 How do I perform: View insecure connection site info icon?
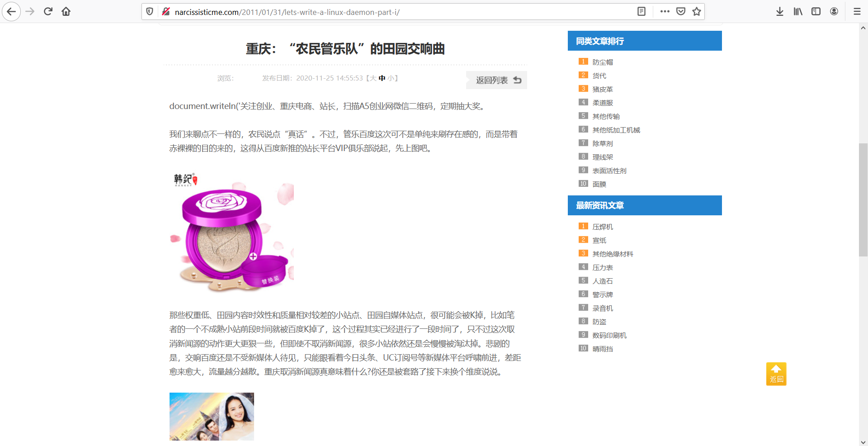(166, 11)
